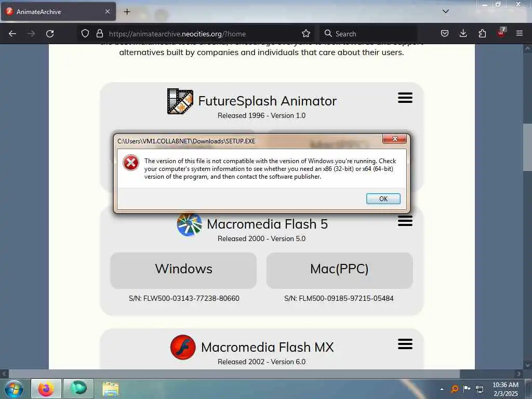Open the Firefox application menu

tap(520, 34)
